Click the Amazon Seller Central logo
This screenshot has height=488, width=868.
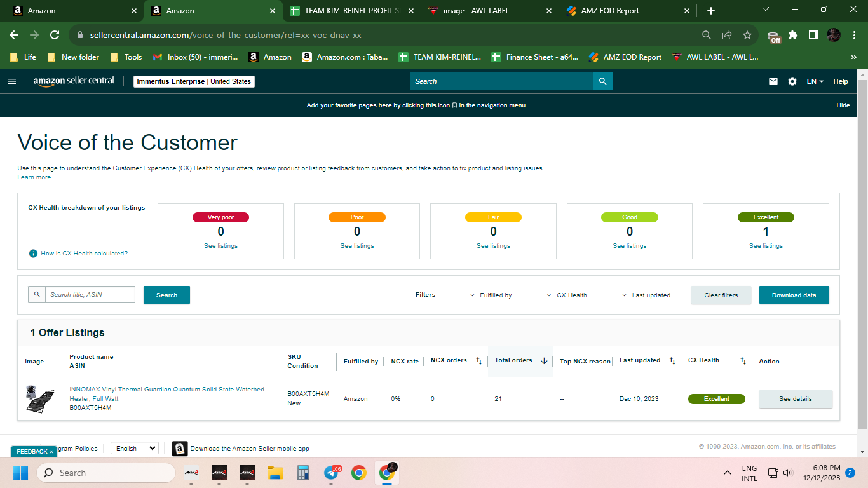[74, 81]
